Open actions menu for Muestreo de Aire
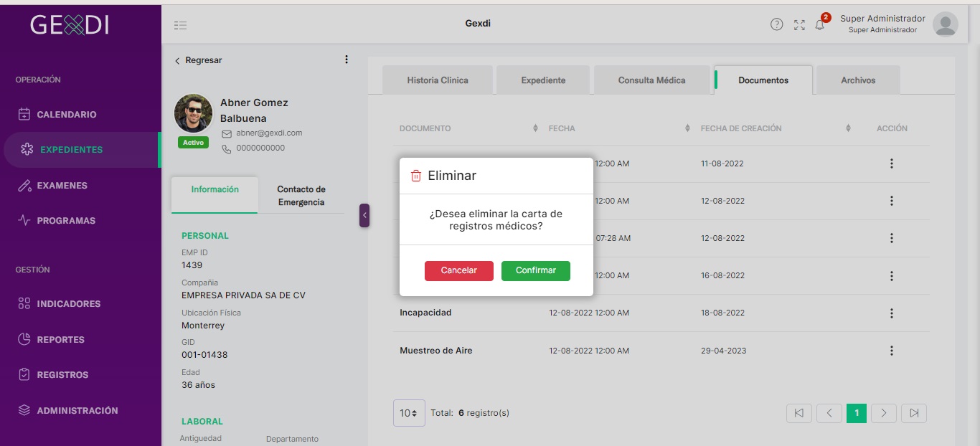 click(892, 351)
